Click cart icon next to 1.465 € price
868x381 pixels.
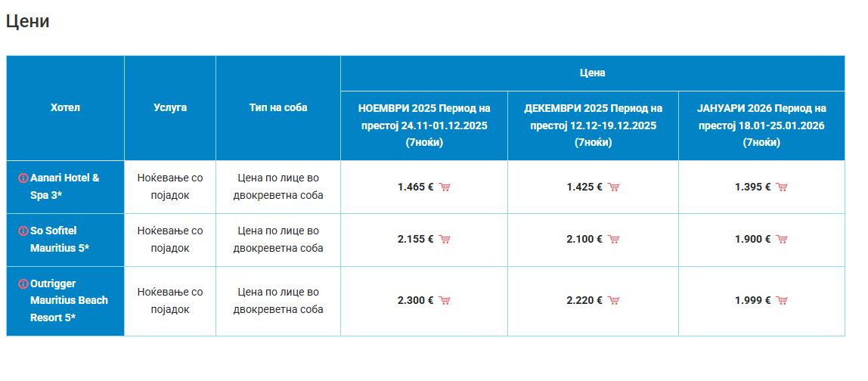(445, 187)
